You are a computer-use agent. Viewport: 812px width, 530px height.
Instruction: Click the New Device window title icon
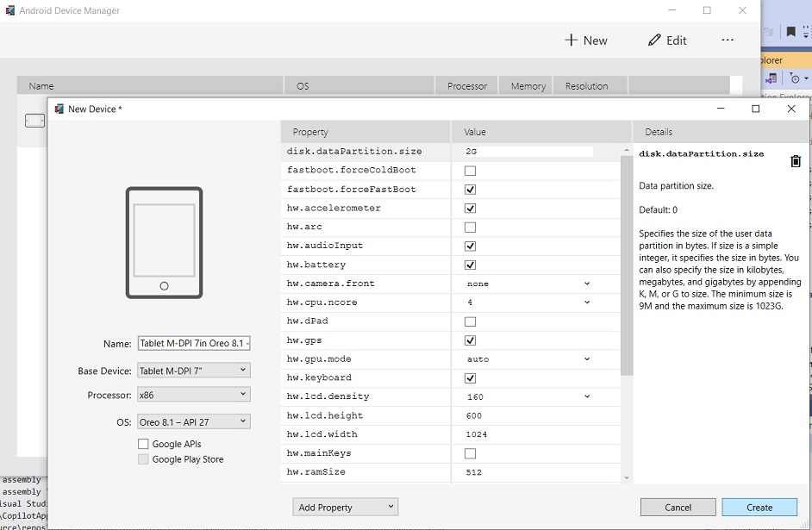(x=59, y=109)
